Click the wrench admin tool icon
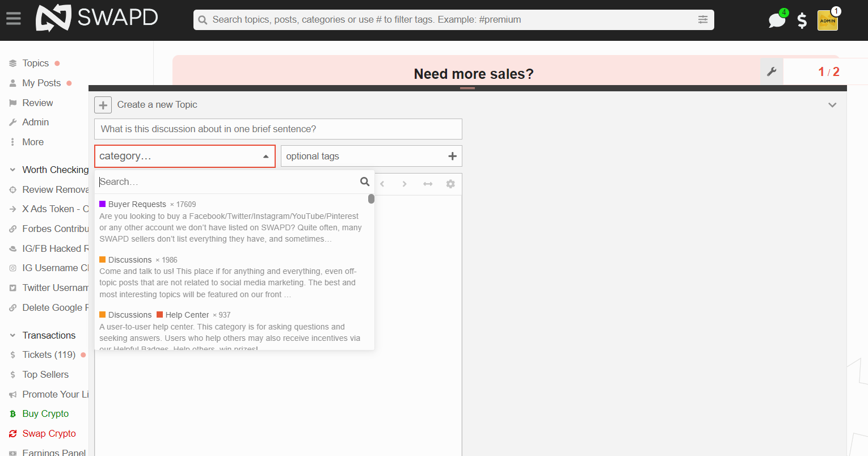The image size is (868, 456). pyautogui.click(x=772, y=71)
